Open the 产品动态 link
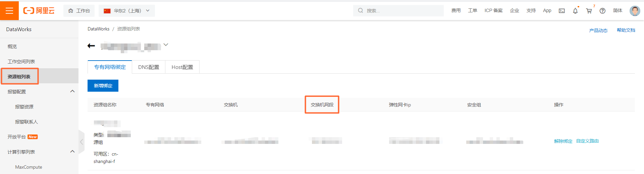Screen dimensions: 644x174 pos(598,30)
